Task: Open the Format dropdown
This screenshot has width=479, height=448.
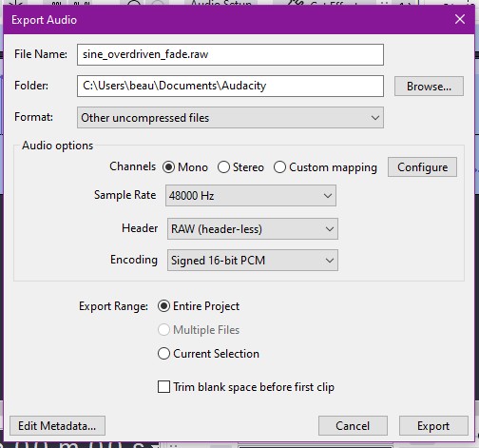Action: pos(230,118)
